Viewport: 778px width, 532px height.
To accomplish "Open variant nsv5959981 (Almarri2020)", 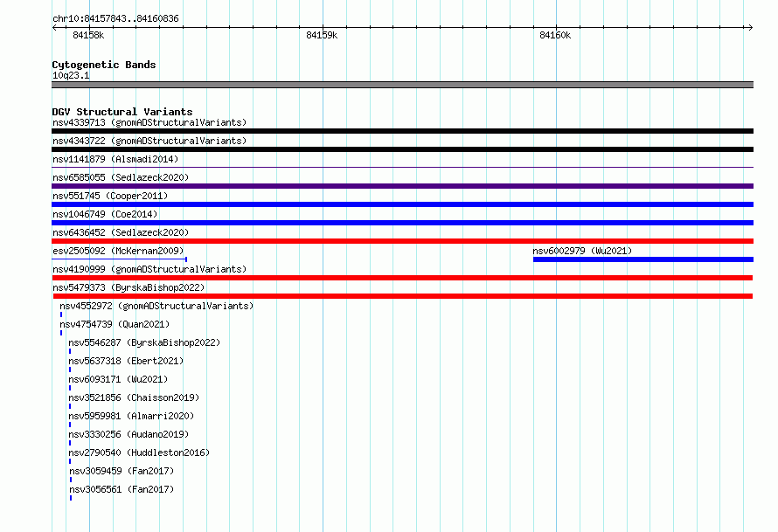I will tap(131, 416).
